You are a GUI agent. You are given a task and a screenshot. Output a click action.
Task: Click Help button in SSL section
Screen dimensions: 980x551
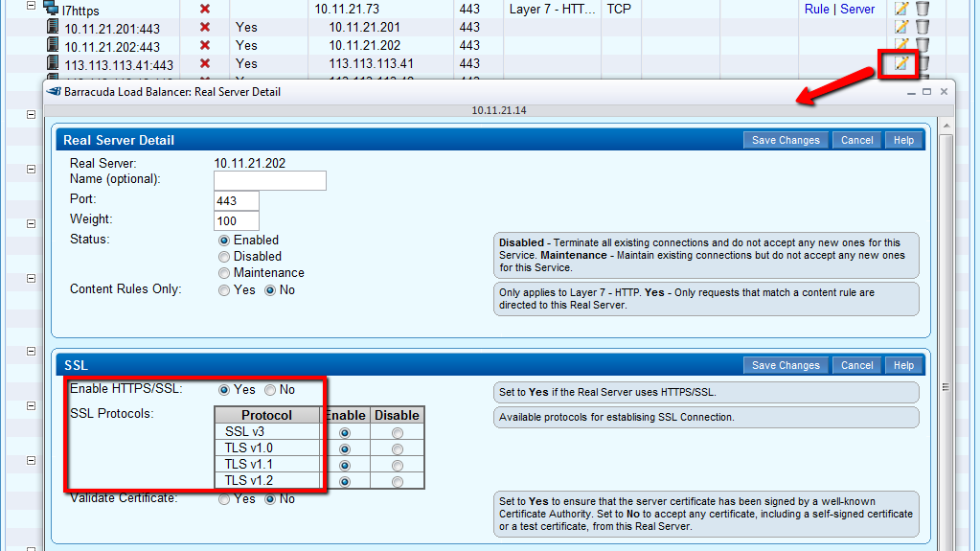click(x=903, y=365)
